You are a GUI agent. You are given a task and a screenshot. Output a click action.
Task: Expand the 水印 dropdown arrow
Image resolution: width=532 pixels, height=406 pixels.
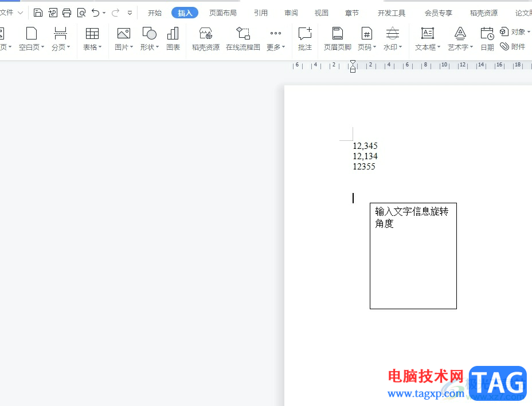(401, 47)
